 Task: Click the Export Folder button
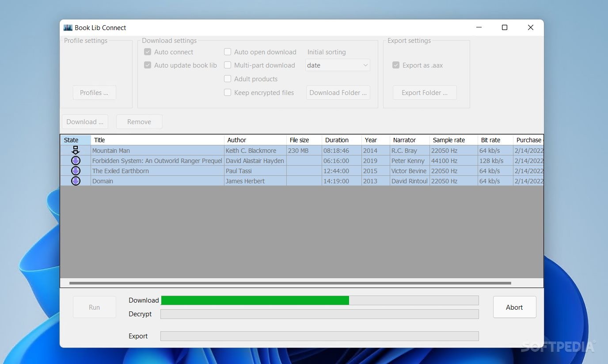pyautogui.click(x=425, y=92)
